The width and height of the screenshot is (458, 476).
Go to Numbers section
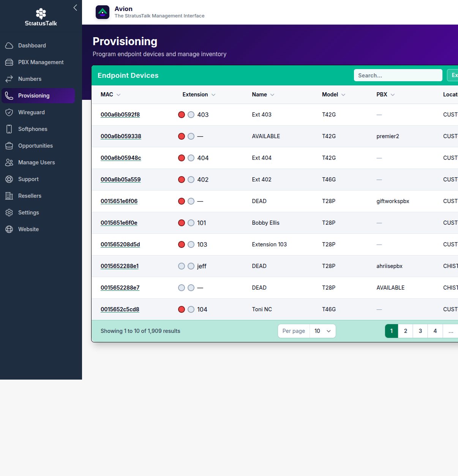click(38, 79)
